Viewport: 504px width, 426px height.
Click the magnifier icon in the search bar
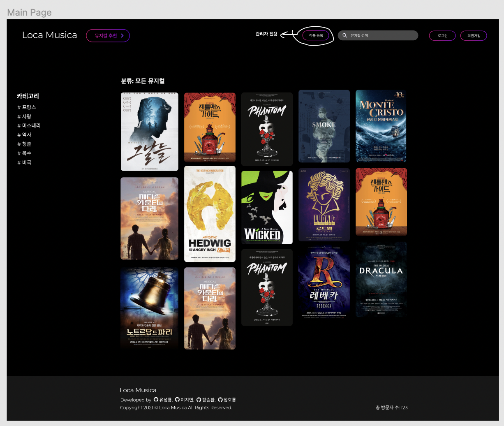pyautogui.click(x=345, y=35)
